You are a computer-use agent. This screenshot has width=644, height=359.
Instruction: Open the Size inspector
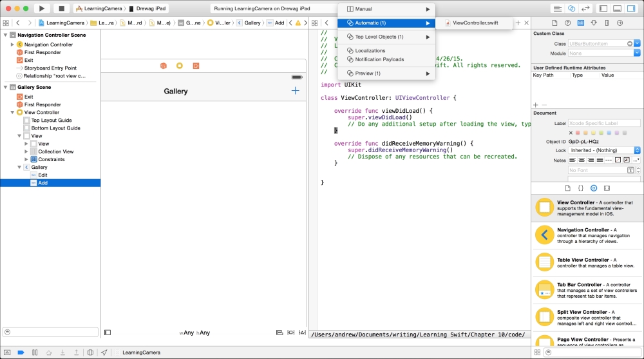[607, 23]
